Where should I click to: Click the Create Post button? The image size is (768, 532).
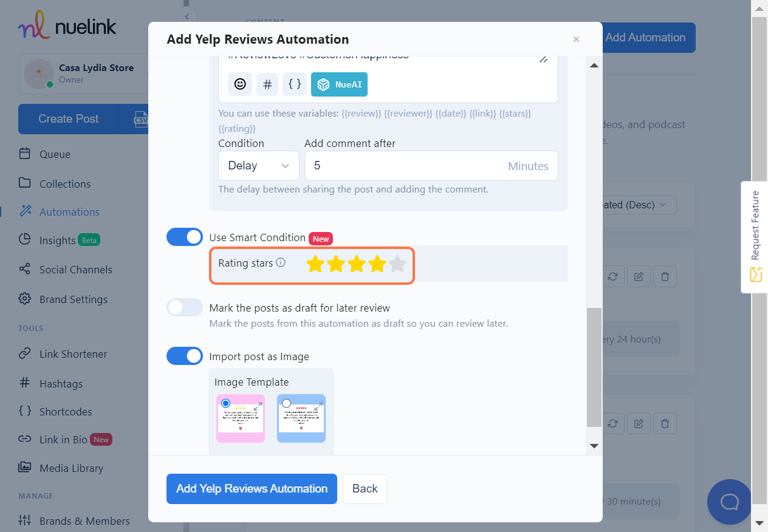click(68, 119)
